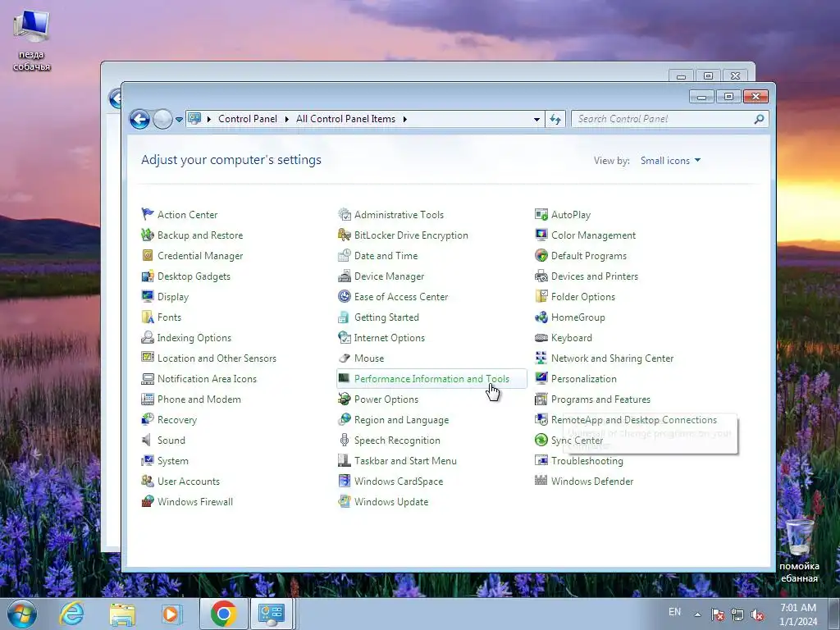This screenshot has width=840, height=630.
Task: Open Google Chrome from the taskbar
Action: coord(224,614)
